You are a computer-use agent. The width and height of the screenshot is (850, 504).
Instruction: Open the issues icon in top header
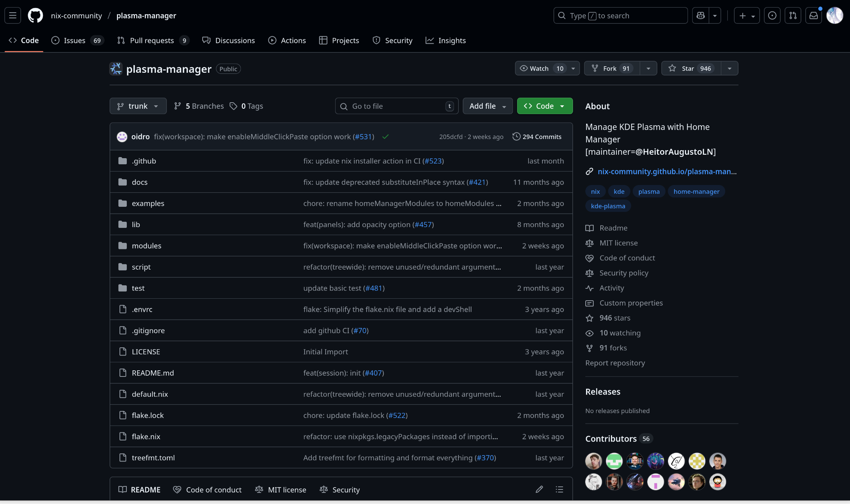(x=772, y=16)
